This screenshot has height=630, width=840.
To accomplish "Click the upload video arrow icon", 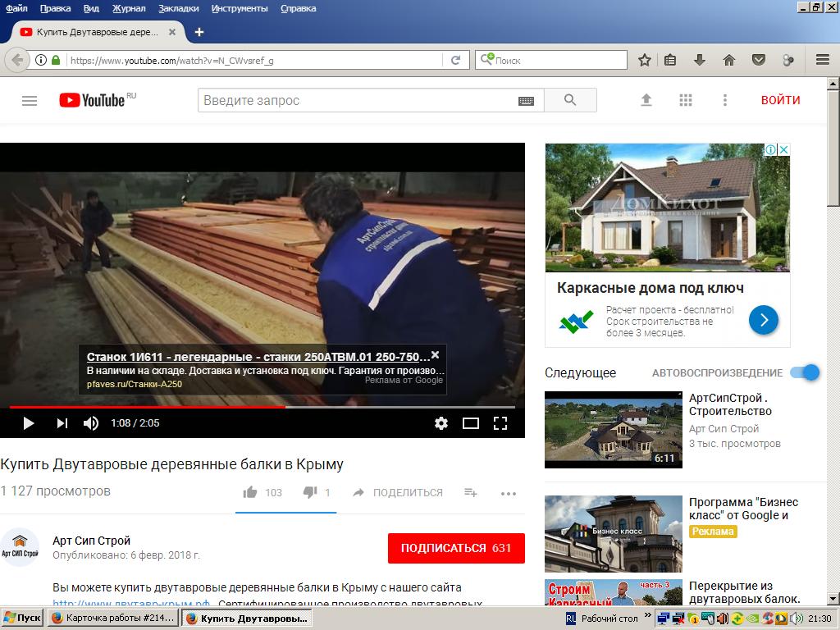I will click(646, 99).
